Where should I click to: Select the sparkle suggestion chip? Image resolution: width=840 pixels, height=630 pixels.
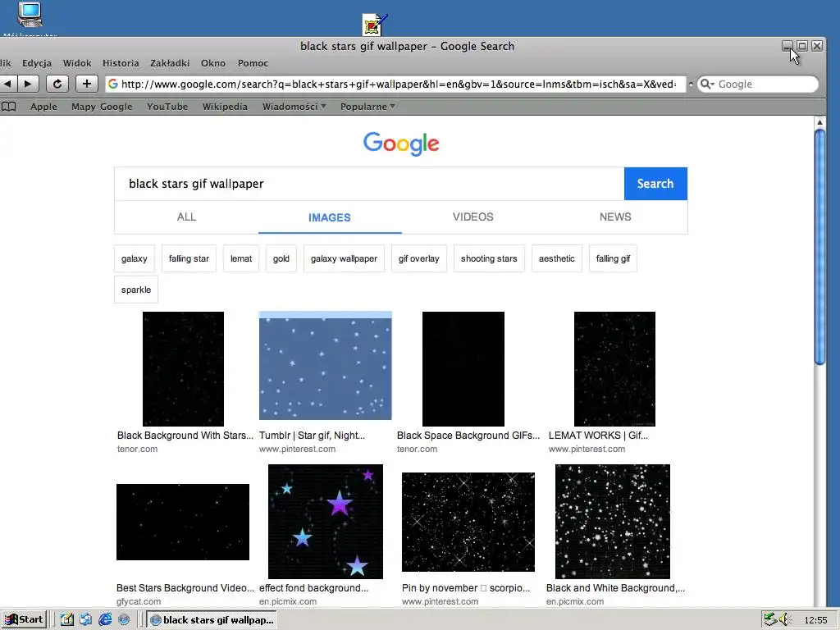pyautogui.click(x=136, y=290)
